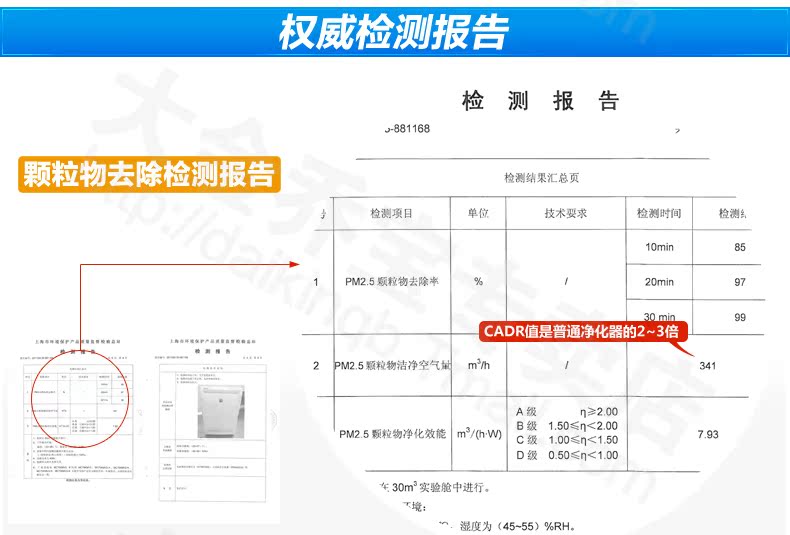Click row number 2 in the table
Viewport: 790px width, 535px height.
coord(316,366)
